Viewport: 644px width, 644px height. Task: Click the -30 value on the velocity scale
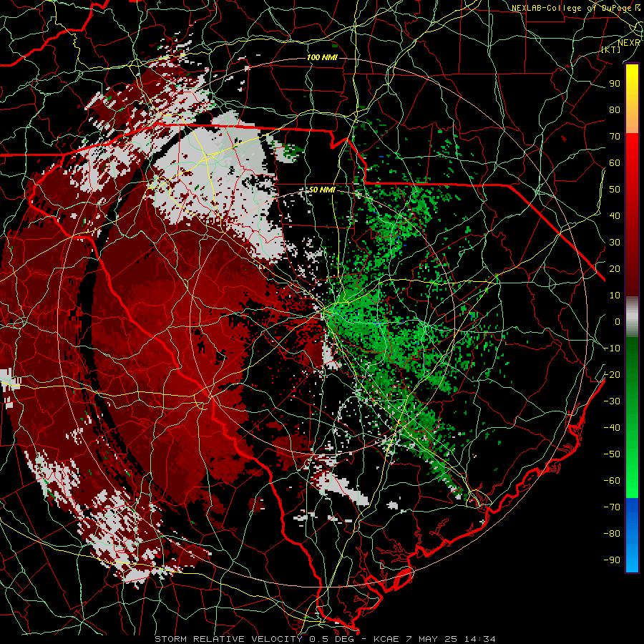[x=612, y=401]
